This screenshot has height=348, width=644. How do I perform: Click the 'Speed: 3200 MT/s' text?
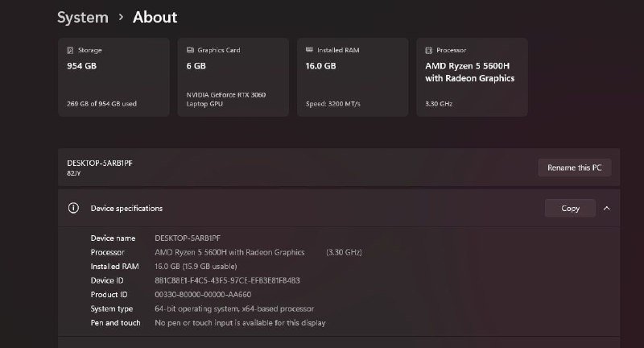(332, 104)
